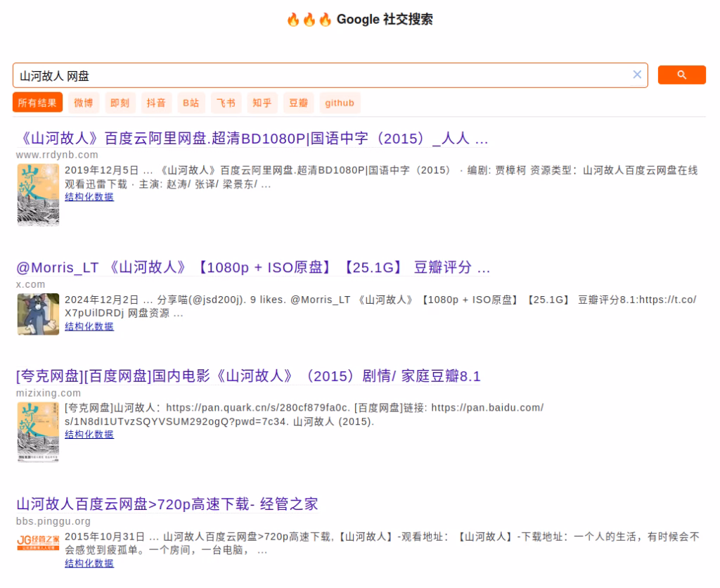Clear the search box with X icon
This screenshot has height=588, width=720.
[637, 75]
